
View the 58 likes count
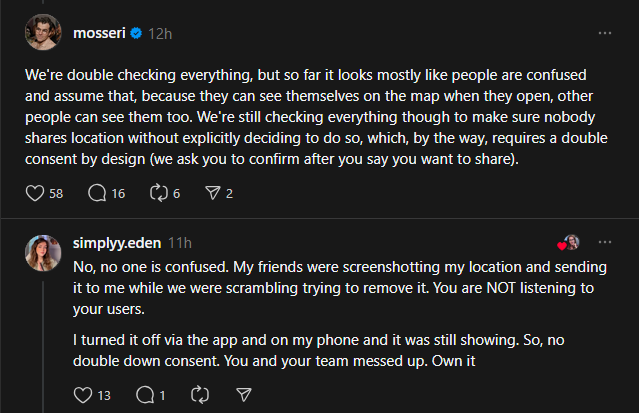click(x=56, y=193)
